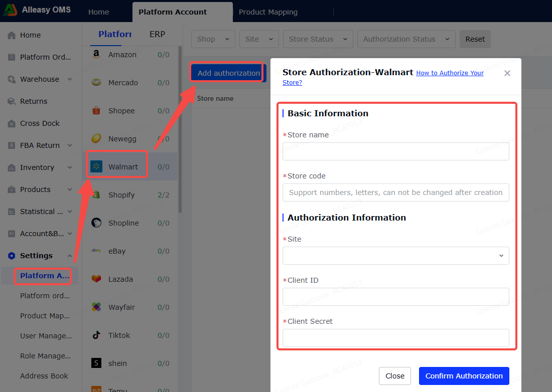This screenshot has width=552, height=392.
Task: Click the shein platform logo
Action: click(x=96, y=363)
